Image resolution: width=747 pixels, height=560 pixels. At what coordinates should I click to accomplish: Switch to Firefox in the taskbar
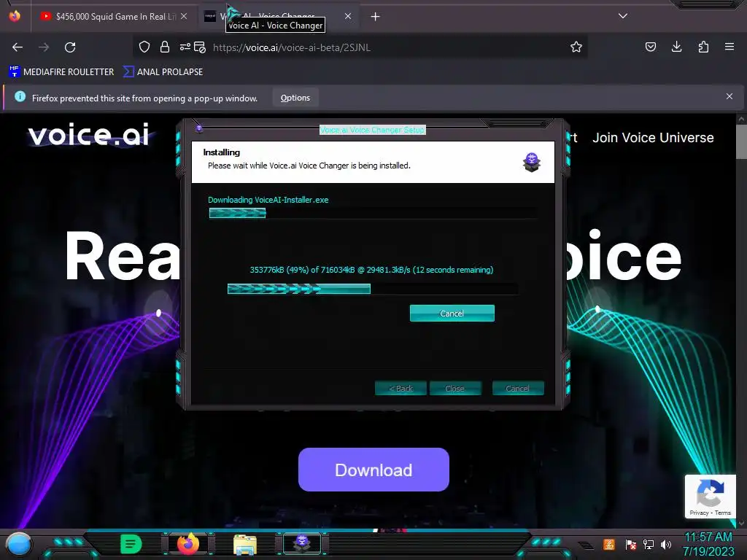point(188,544)
